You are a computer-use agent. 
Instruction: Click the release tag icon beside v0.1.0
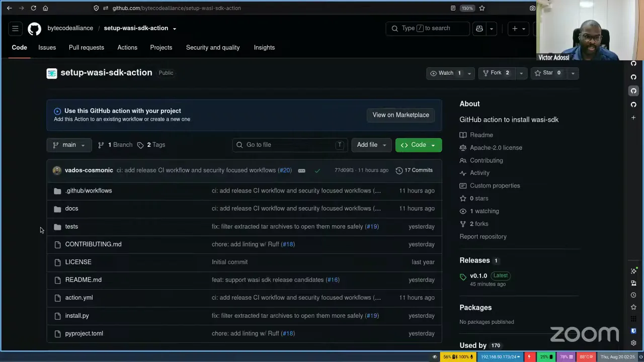[x=463, y=277]
